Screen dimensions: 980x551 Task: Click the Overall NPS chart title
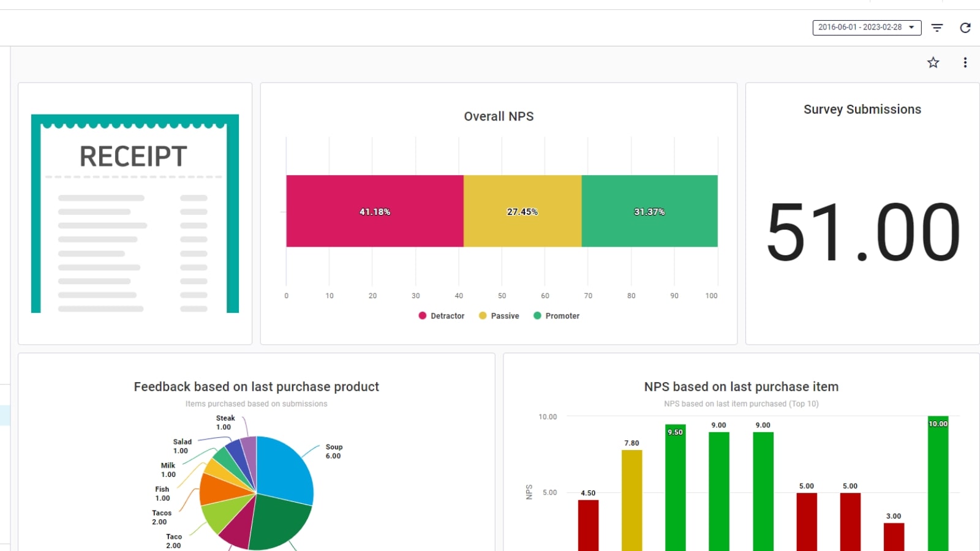point(499,116)
